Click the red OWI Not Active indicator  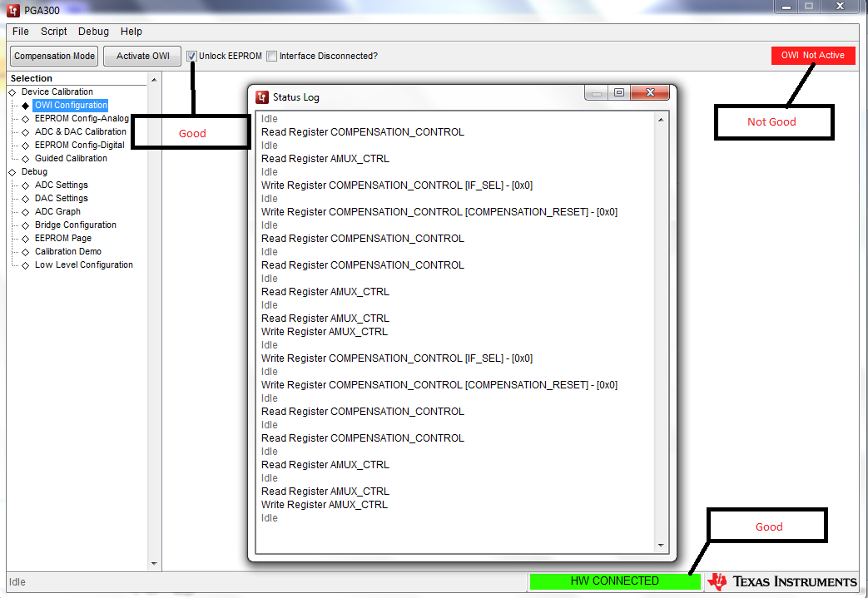pyautogui.click(x=812, y=56)
